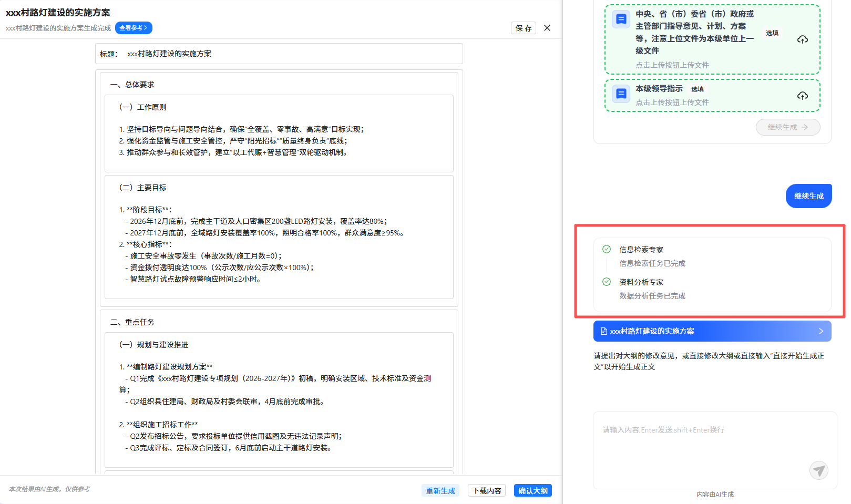This screenshot has height=504, width=851.
Task: Click 重新生成 to regenerate outline
Action: [440, 490]
